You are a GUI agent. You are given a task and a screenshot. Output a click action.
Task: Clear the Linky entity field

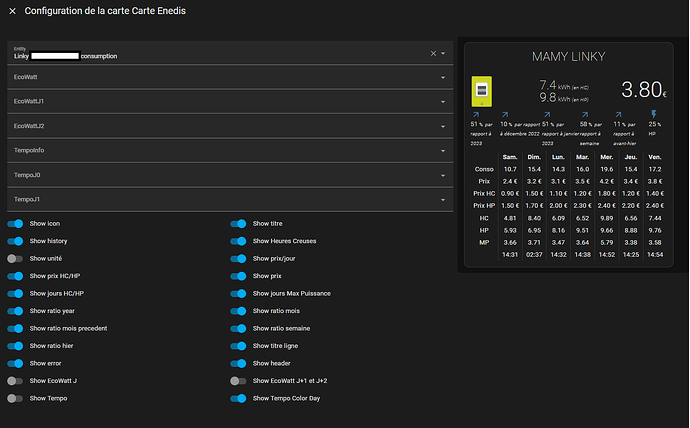pyautogui.click(x=433, y=53)
